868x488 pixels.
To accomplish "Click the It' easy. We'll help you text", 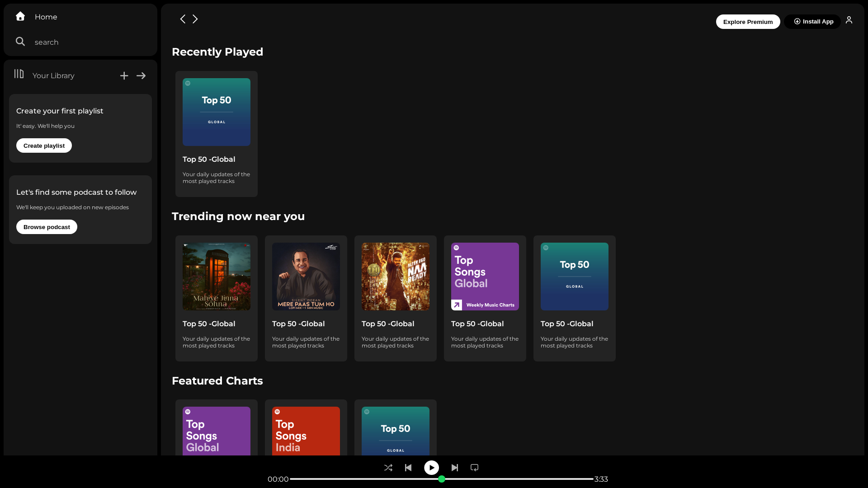I will click(45, 126).
